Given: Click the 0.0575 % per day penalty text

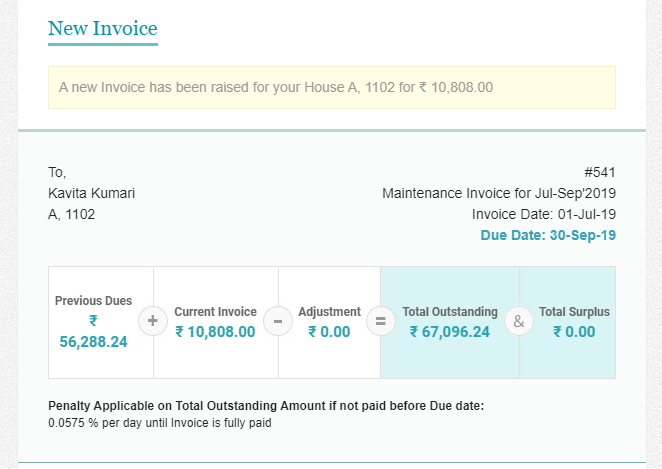Looking at the screenshot, I should 160,423.
